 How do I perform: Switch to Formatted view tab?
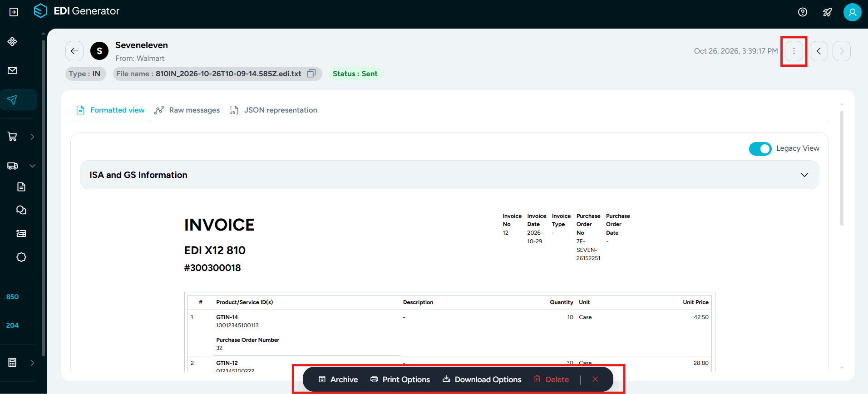[x=110, y=110]
